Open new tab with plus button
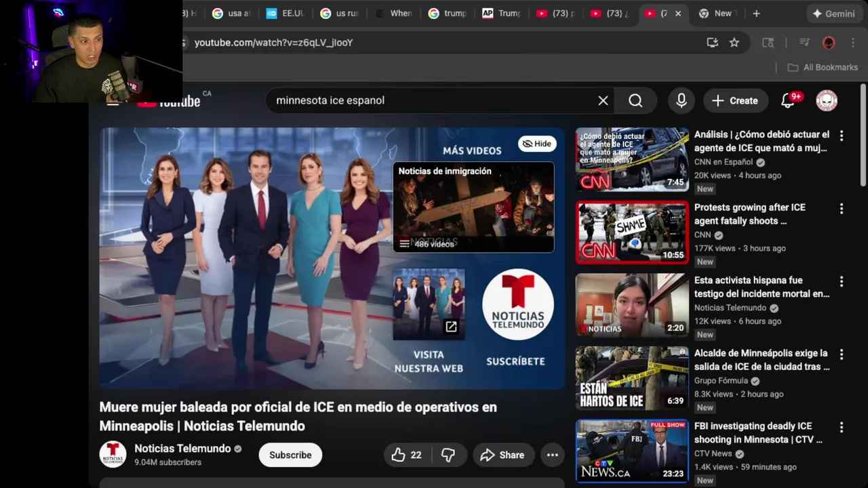Viewport: 868px width, 488px height. [x=756, y=14]
